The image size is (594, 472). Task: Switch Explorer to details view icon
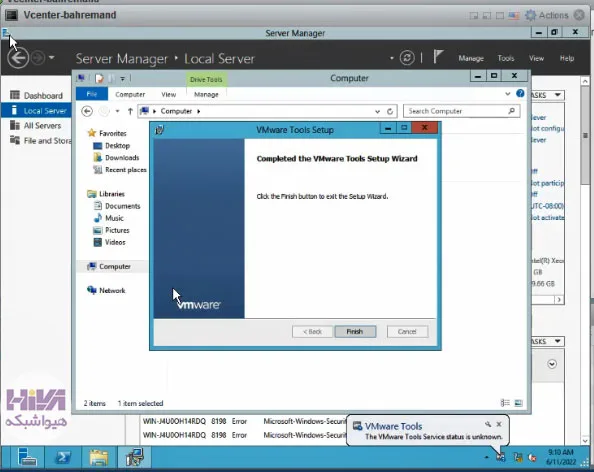[x=505, y=403]
